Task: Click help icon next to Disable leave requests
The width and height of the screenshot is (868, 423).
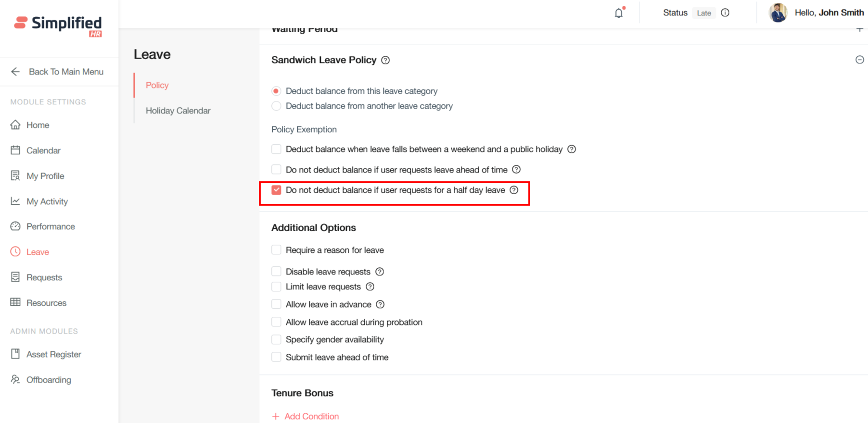Action: tap(380, 272)
